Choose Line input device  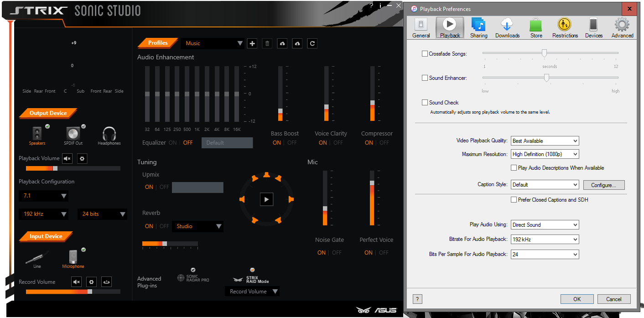(37, 258)
